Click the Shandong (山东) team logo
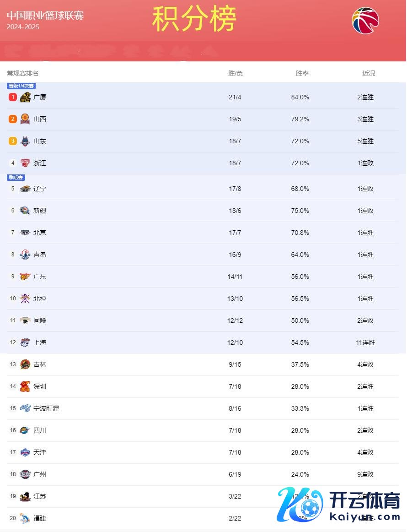This screenshot has height=532, width=407. pyautogui.click(x=25, y=141)
